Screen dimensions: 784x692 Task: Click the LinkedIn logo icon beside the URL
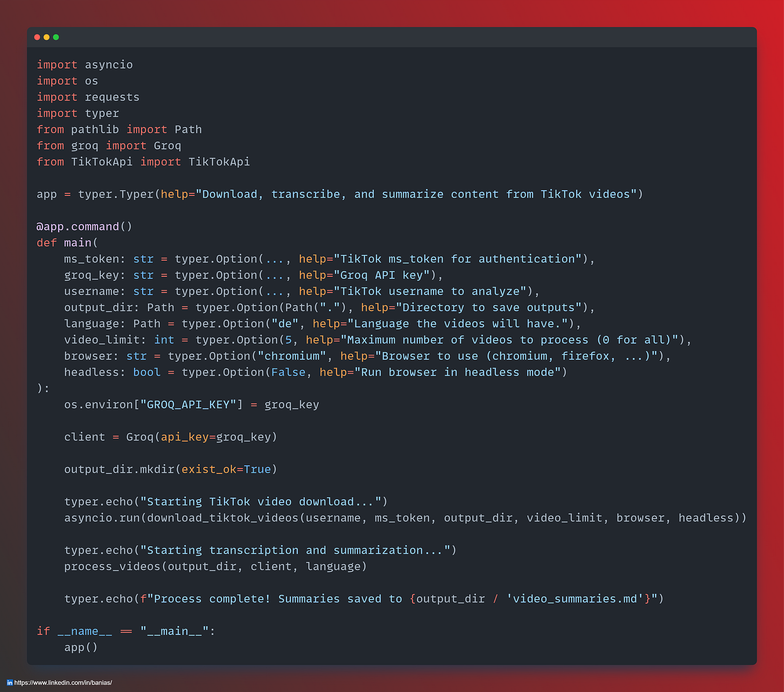coord(10,683)
